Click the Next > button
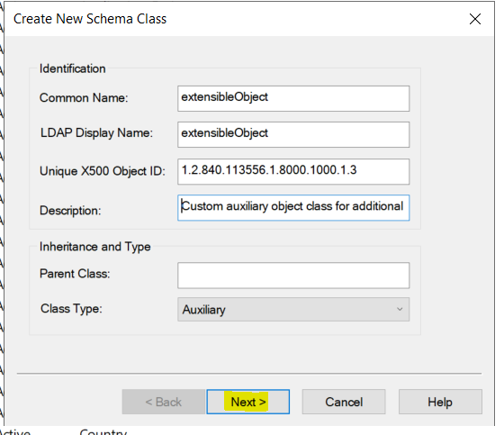The image size is (504, 435). tap(247, 402)
